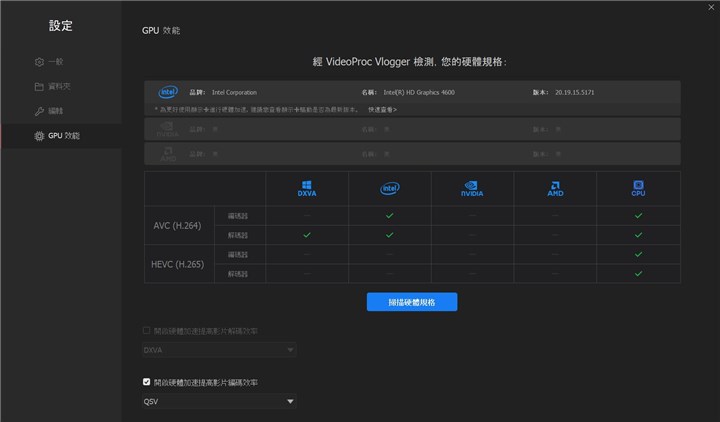Image resolution: width=720 pixels, height=422 pixels.
Task: Click the 掃描硬體規格 scan hardware button
Action: coord(412,302)
